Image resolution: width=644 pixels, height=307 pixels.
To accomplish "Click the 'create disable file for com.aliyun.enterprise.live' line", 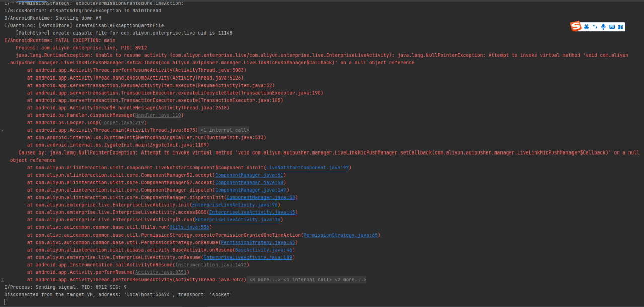I will pos(124,33).
